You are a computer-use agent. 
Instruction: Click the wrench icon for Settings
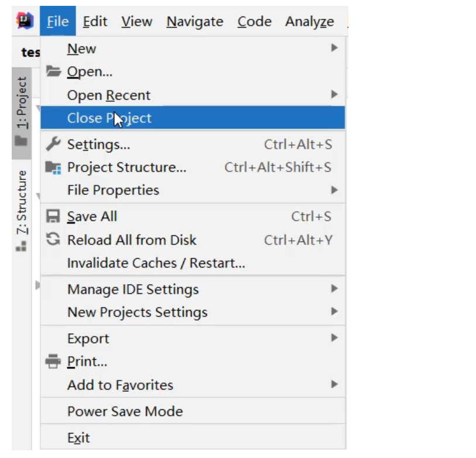click(53, 143)
